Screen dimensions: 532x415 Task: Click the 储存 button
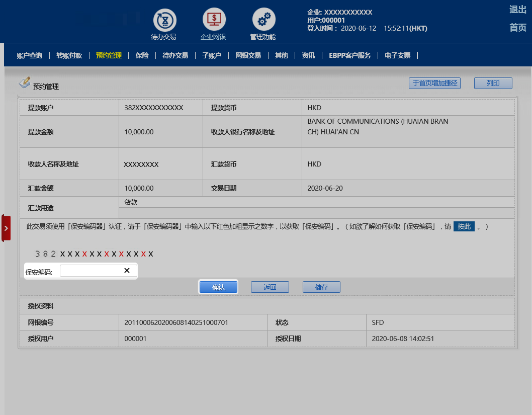tap(321, 287)
